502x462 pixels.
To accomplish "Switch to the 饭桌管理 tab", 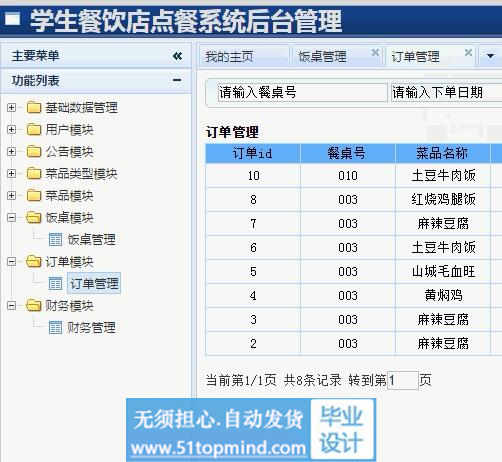I will click(322, 57).
